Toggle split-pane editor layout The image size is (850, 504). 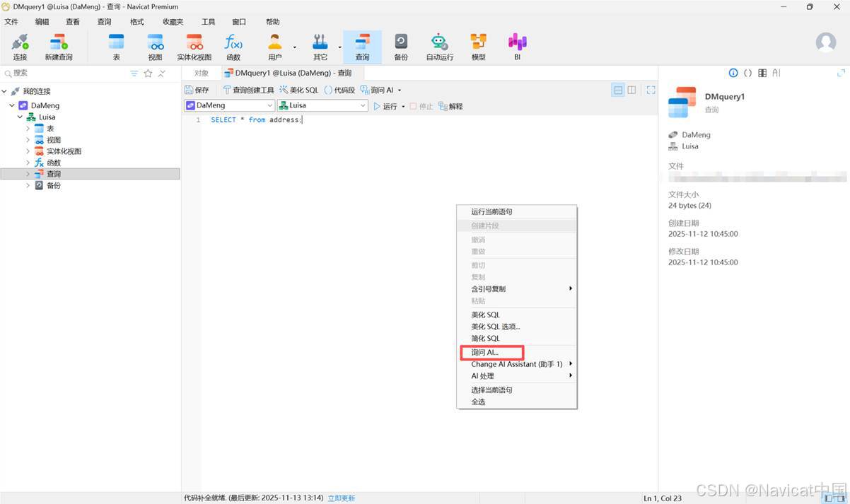[631, 90]
